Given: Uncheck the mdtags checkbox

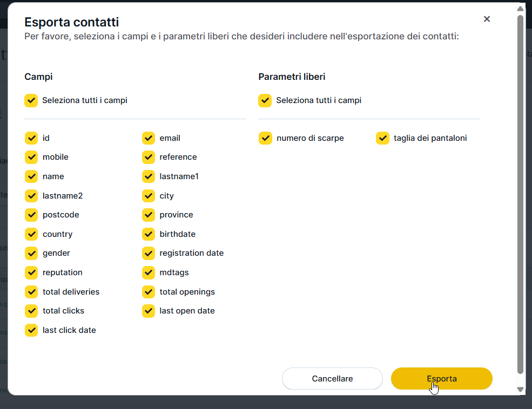Looking at the screenshot, I should pyautogui.click(x=149, y=272).
